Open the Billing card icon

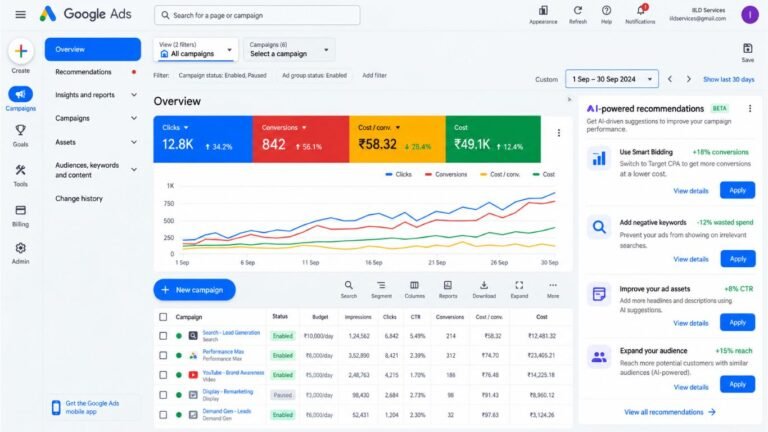click(21, 210)
